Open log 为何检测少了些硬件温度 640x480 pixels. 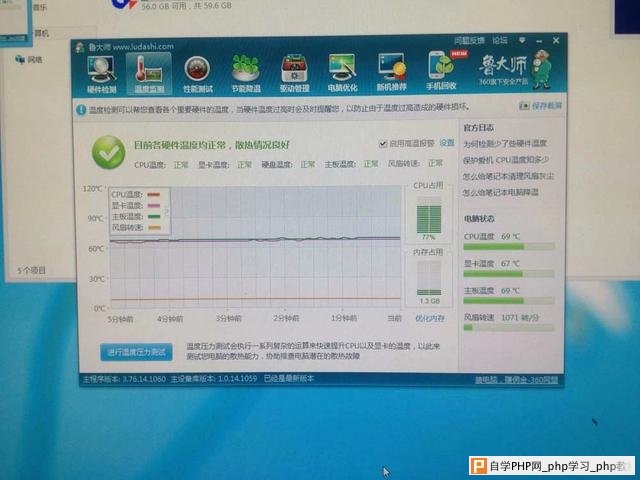(504, 144)
